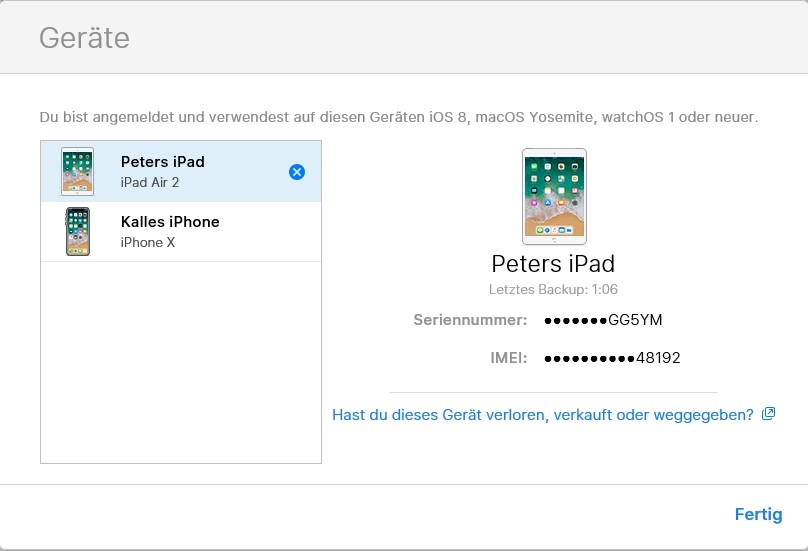Remove Peters iPad using the blue X icon
The image size is (808, 551).
point(297,172)
